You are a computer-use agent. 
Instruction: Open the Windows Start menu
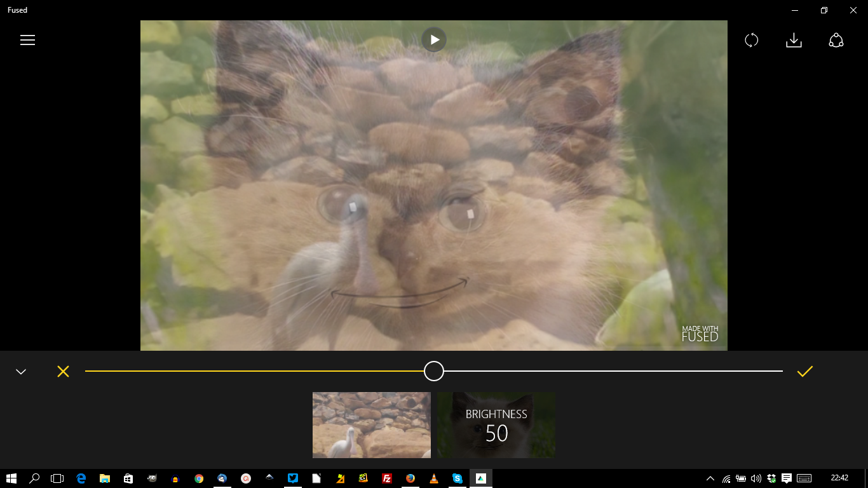pyautogui.click(x=11, y=478)
